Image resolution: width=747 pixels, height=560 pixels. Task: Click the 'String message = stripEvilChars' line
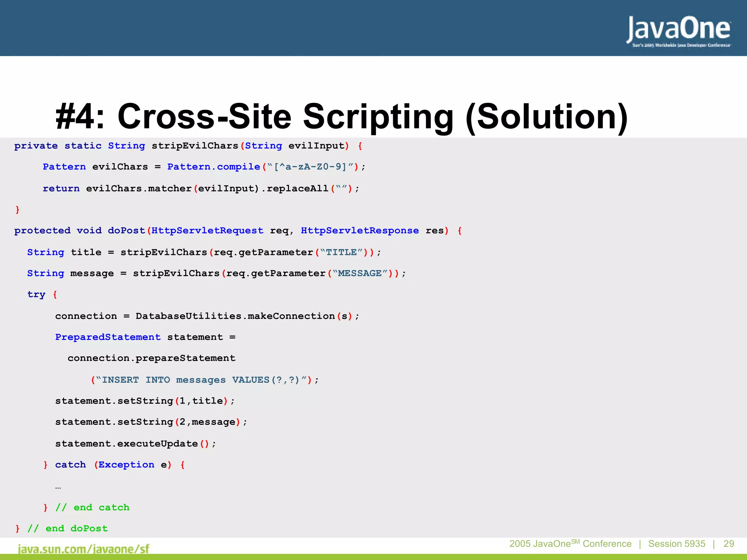pos(217,273)
